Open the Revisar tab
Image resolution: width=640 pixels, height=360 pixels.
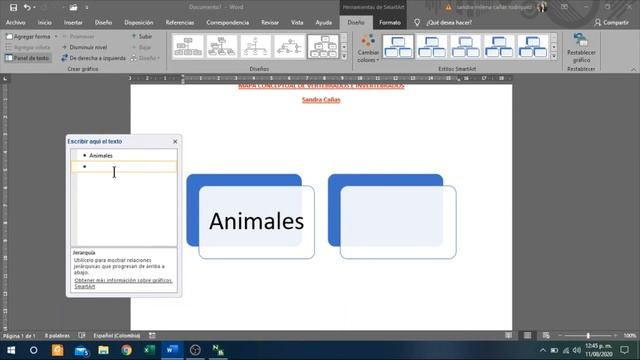(x=270, y=22)
